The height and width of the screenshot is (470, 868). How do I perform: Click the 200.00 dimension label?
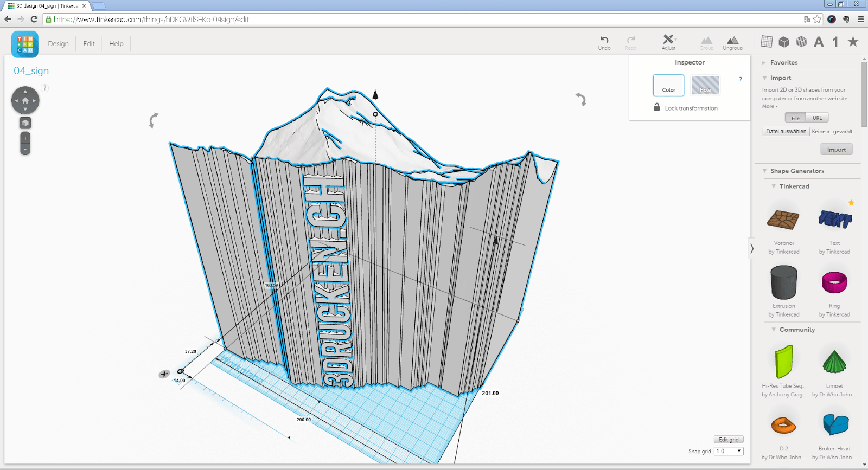point(304,420)
